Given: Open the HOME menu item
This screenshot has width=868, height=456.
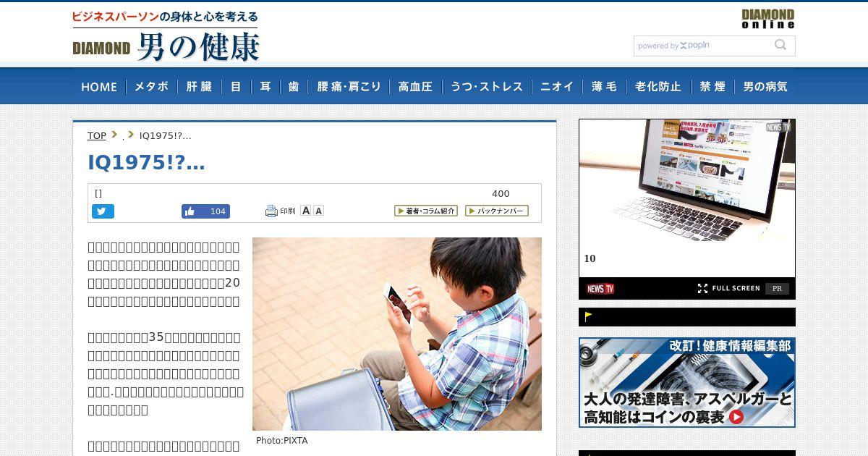Looking at the screenshot, I should click(x=99, y=87).
